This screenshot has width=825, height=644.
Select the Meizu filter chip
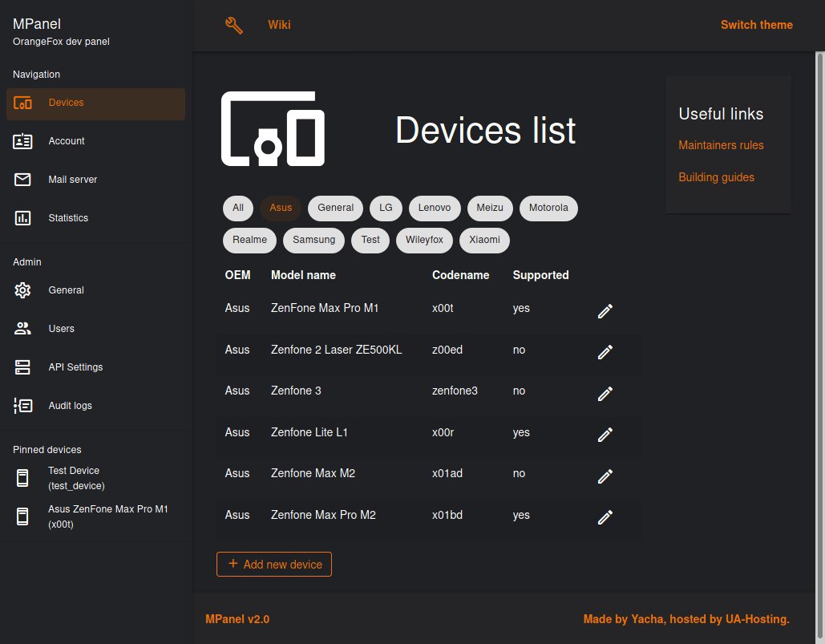click(x=490, y=208)
